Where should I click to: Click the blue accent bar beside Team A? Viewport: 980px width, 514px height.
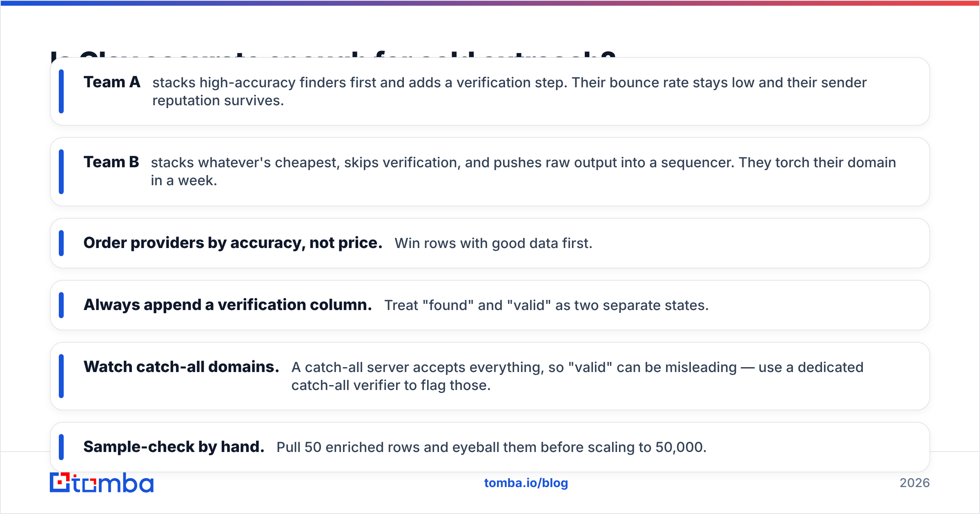click(61, 91)
